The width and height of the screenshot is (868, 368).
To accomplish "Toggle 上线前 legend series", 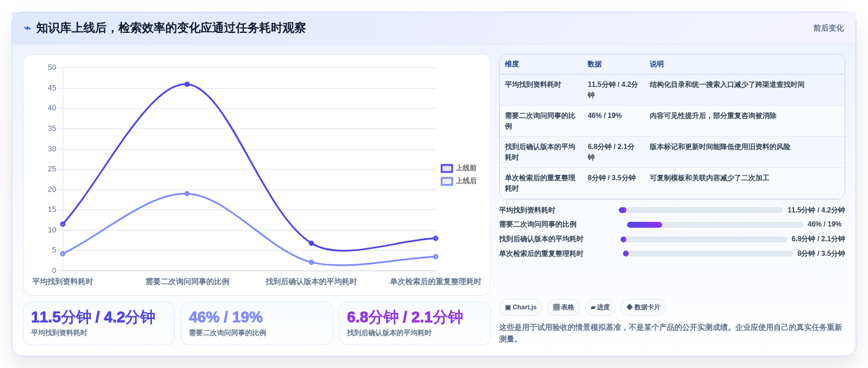I will [459, 168].
